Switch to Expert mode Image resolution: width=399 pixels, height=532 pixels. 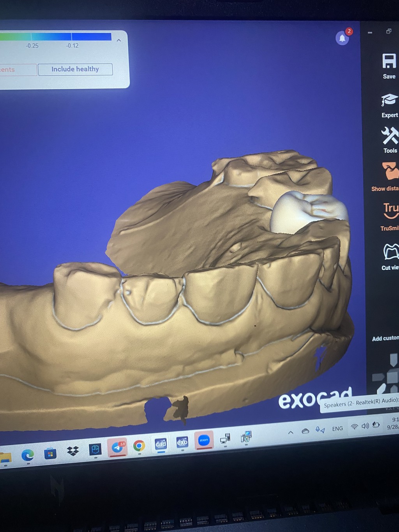tap(389, 100)
